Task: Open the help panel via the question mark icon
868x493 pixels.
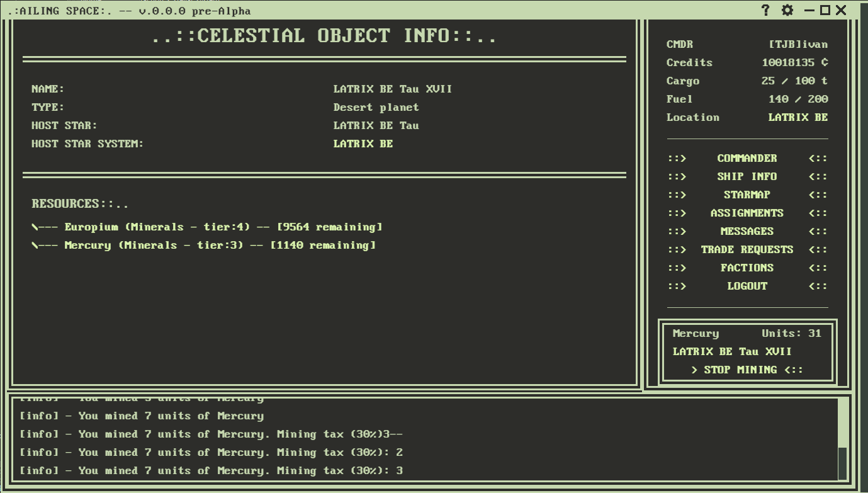Action: point(765,10)
